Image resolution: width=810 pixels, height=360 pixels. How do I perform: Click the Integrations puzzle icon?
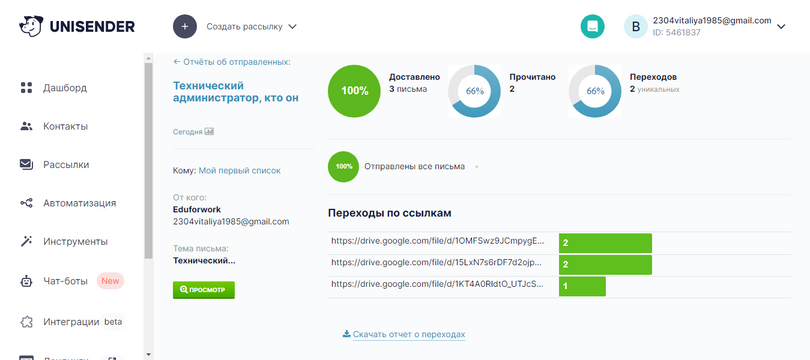coord(26,322)
